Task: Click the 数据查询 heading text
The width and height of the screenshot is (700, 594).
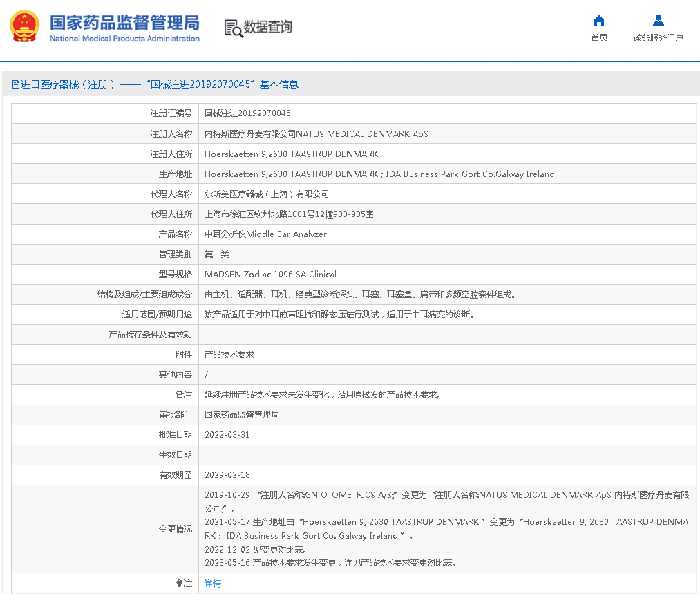Action: 267,27
